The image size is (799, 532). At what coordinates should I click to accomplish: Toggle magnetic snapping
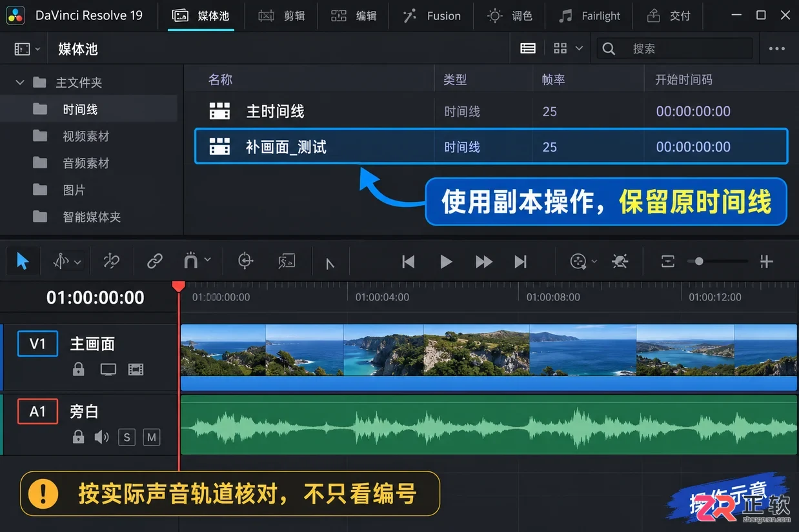(191, 261)
